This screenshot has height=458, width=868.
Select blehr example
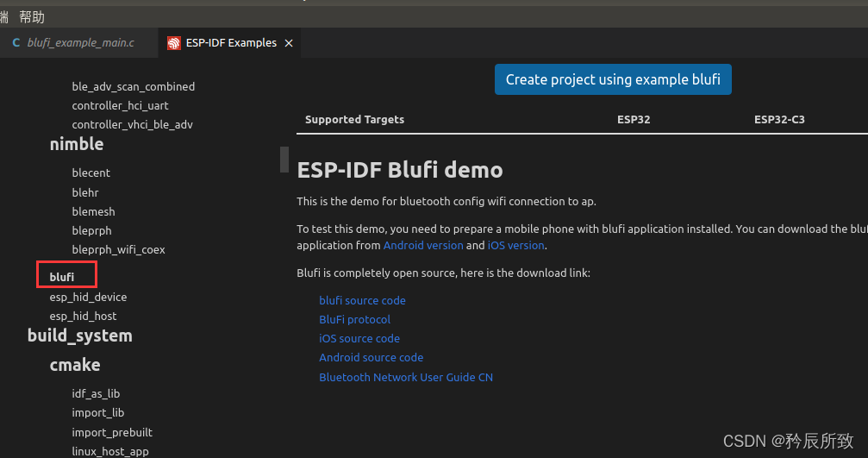(85, 192)
